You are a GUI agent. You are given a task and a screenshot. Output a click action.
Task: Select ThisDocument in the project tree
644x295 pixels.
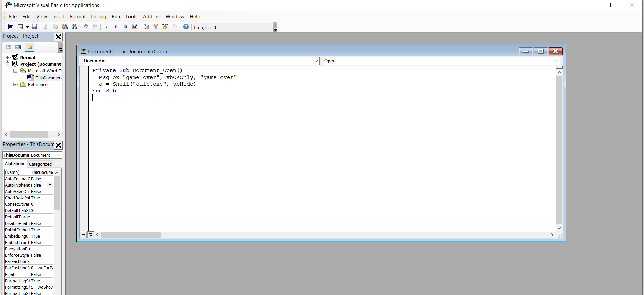pos(49,78)
